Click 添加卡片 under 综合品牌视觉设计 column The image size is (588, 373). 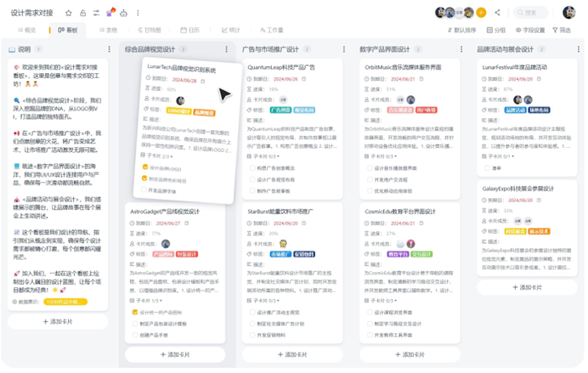(x=175, y=354)
